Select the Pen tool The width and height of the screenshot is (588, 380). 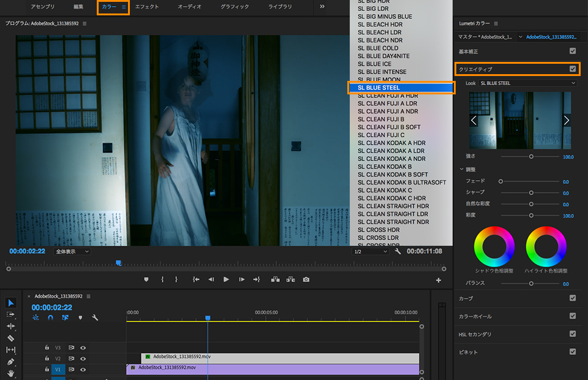click(10, 362)
